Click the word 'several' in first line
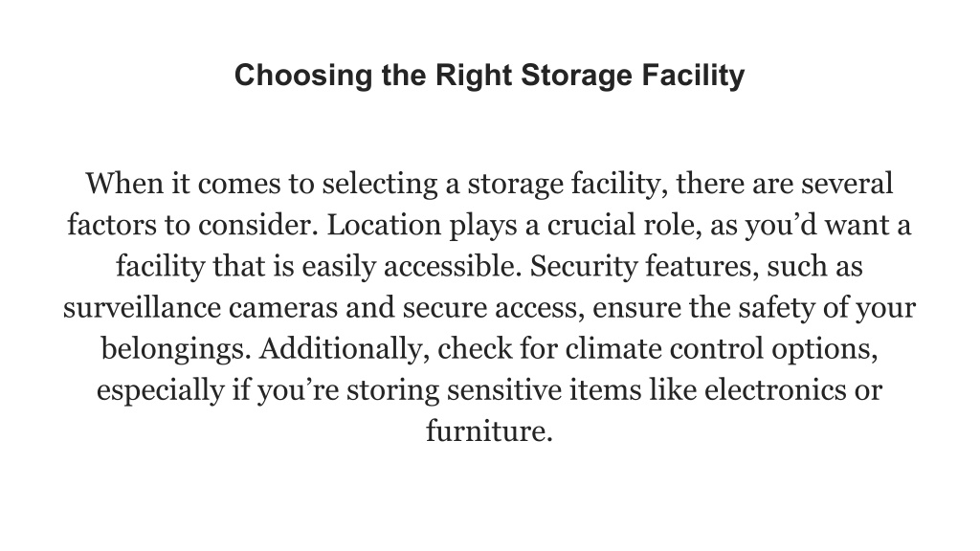 847,184
